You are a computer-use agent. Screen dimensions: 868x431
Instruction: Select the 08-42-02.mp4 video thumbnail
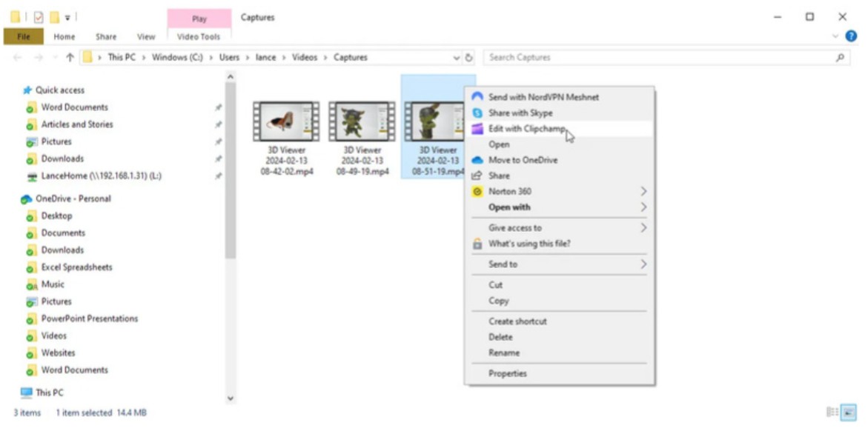[285, 122]
